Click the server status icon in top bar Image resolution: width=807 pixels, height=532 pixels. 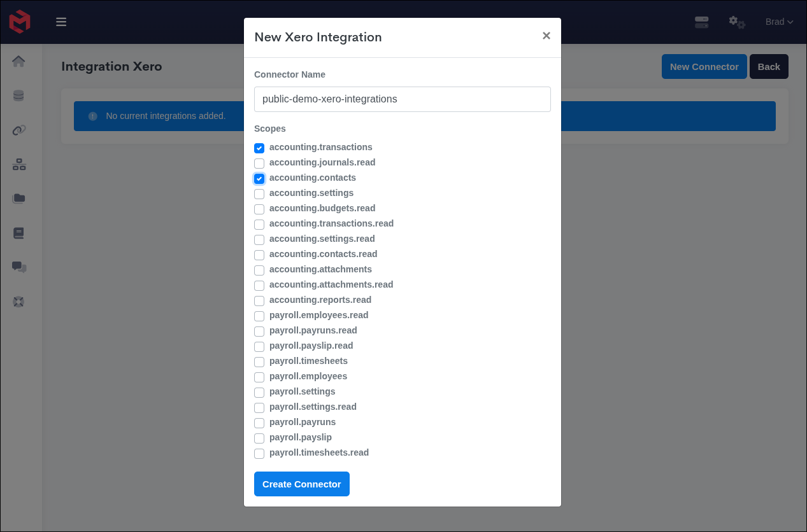(x=701, y=22)
